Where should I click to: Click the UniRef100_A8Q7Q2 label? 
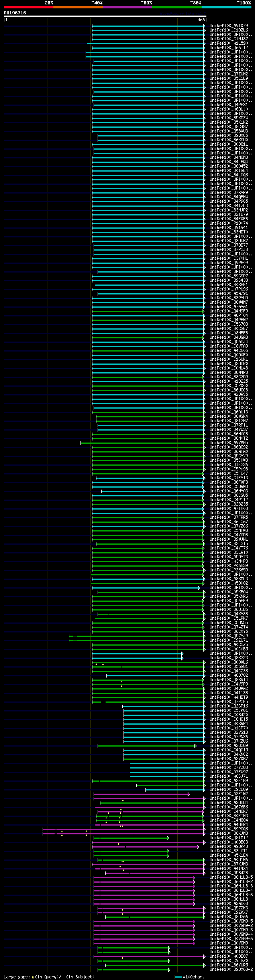tap(229, 675)
